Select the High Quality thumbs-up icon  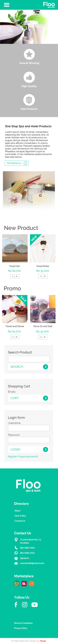point(29,77)
